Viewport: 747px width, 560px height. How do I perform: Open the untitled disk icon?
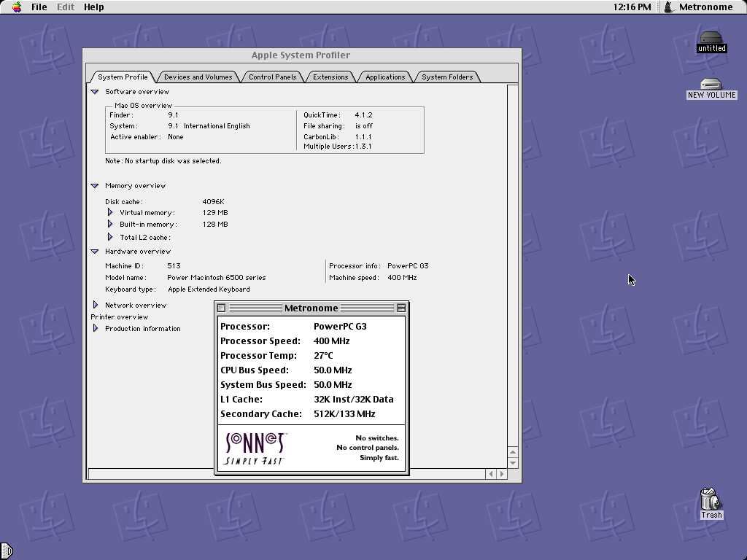(711, 38)
